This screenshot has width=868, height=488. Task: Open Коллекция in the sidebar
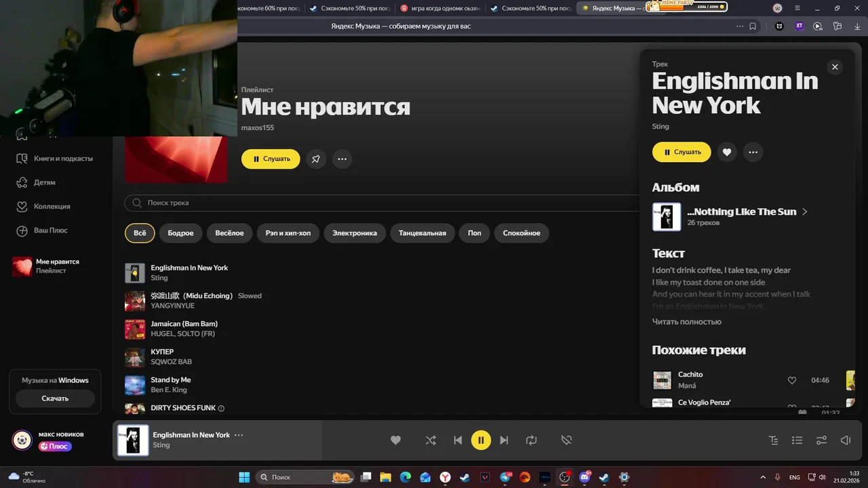[x=43, y=206]
